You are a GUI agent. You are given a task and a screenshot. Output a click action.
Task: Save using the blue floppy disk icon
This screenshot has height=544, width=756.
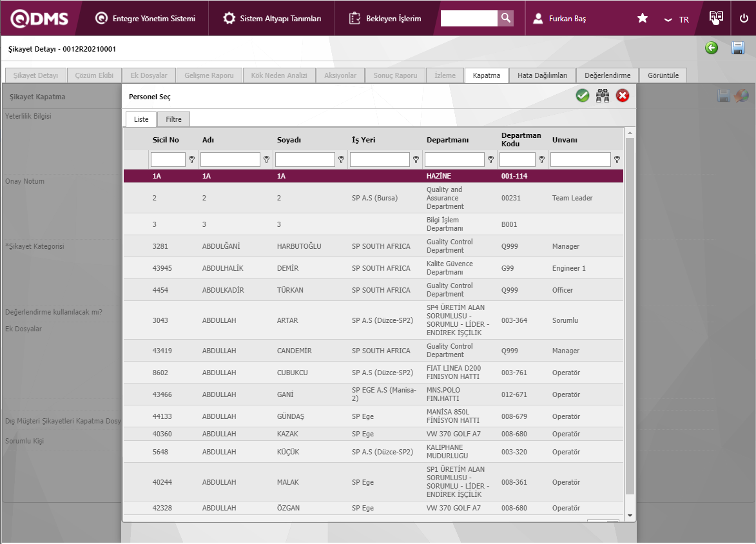(738, 48)
